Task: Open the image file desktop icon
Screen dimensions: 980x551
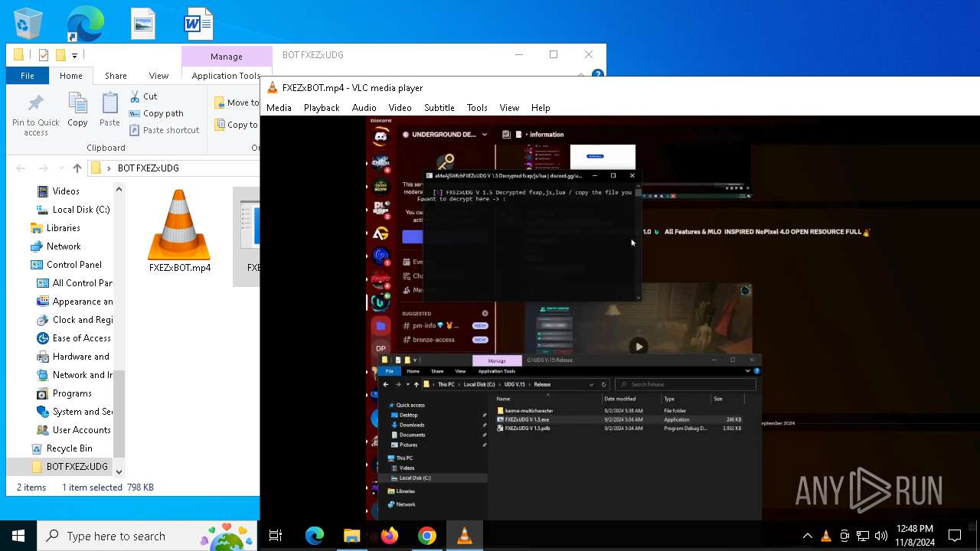Action: tap(143, 24)
